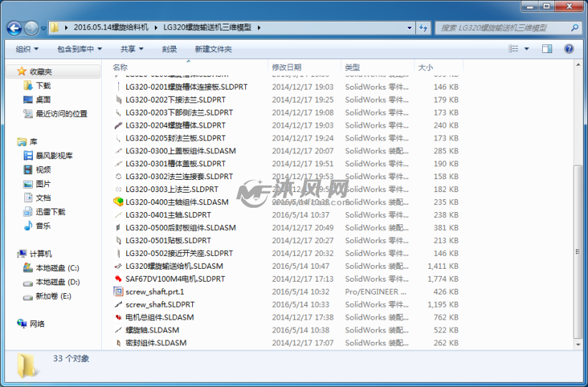Open the 文档 library
The height and width of the screenshot is (387, 588).
click(43, 198)
